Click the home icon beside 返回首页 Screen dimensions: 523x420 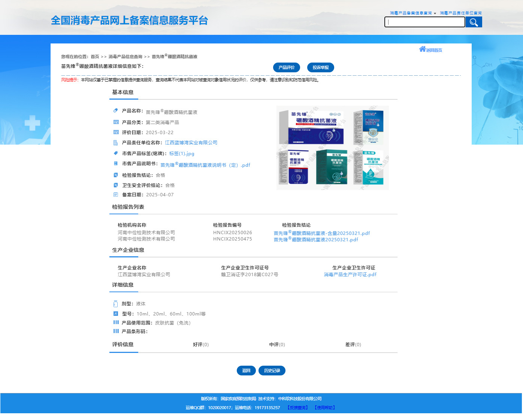(x=422, y=49)
